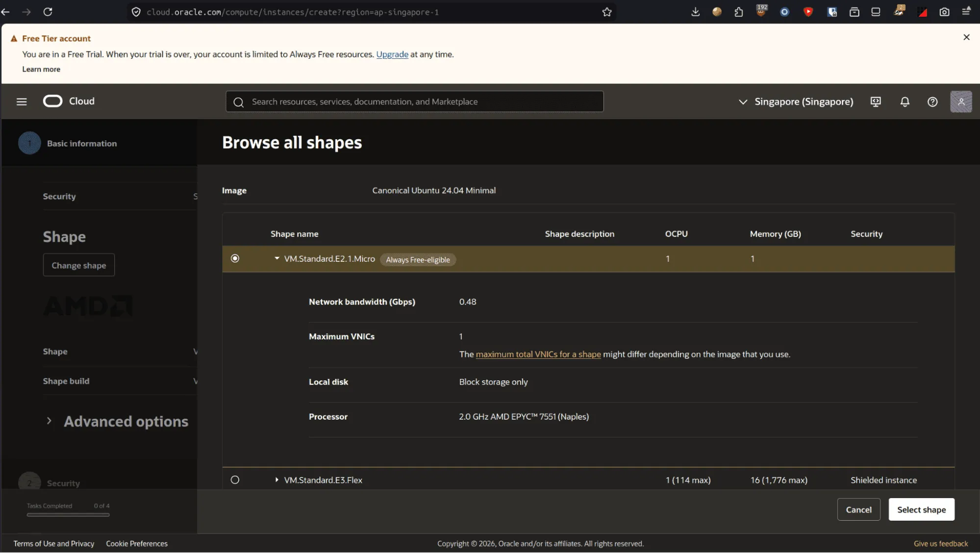980x553 pixels.
Task: Click the Shape name column header
Action: point(295,234)
